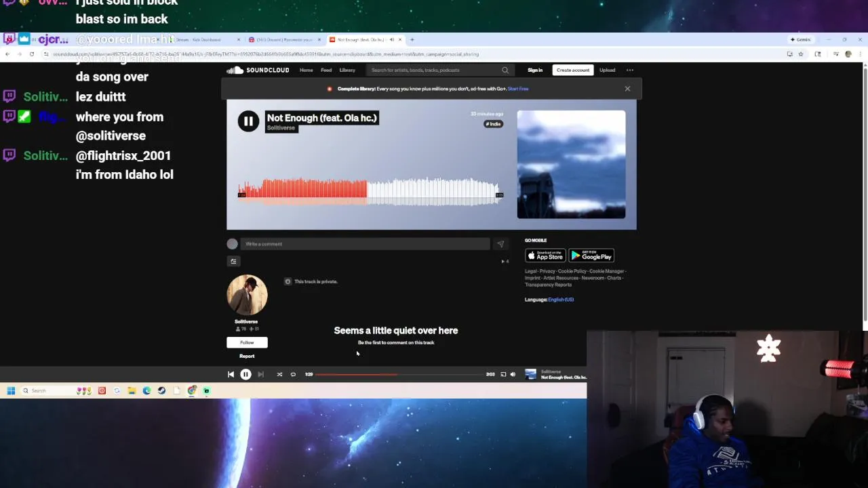
Task: Click the previous track button in player bar
Action: coord(231,374)
